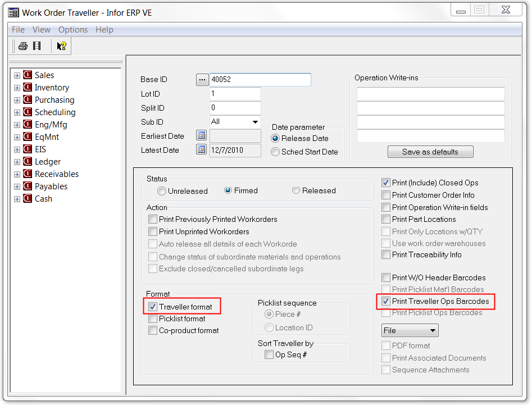Open the File menu

(18, 30)
